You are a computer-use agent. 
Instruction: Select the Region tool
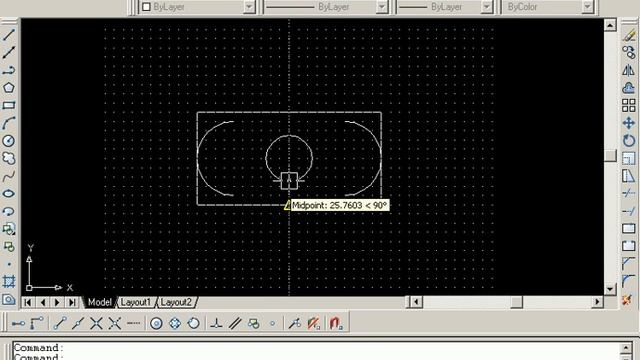tap(9, 300)
